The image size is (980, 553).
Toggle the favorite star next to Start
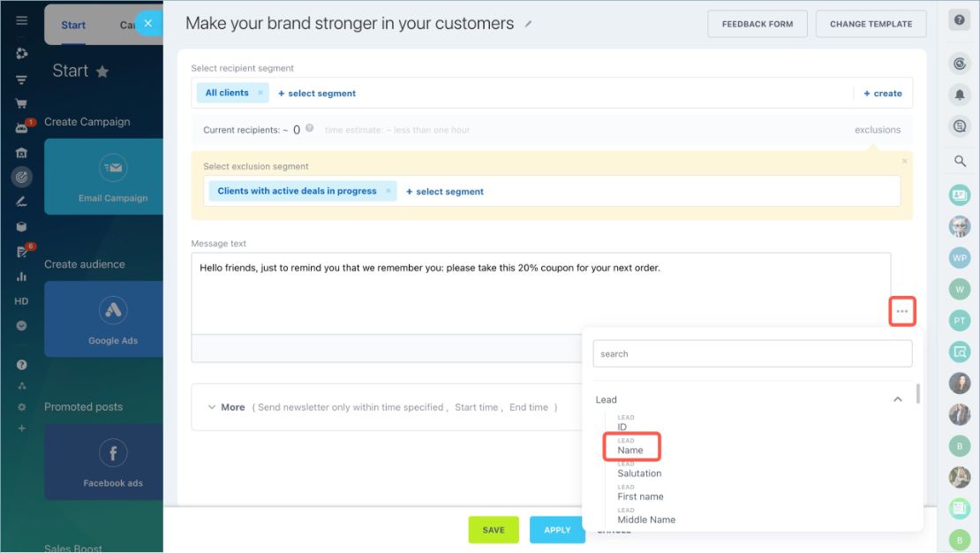pos(102,72)
